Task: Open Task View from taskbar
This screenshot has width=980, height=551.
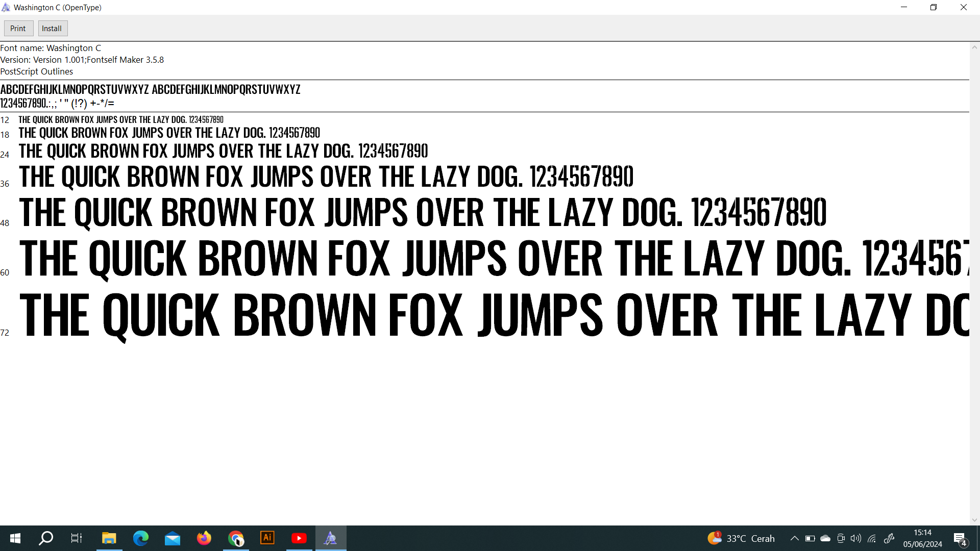Action: tap(77, 538)
